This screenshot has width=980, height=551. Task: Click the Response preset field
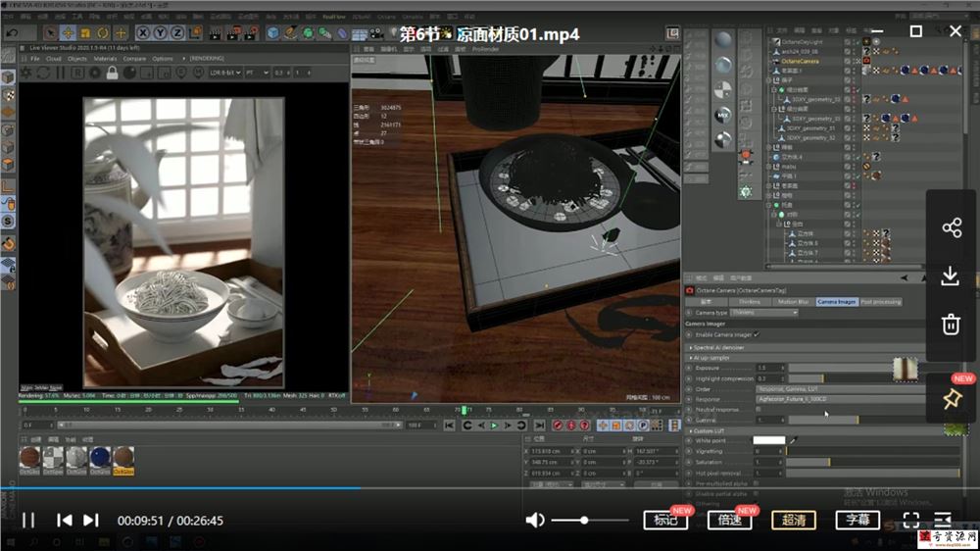[841, 399]
